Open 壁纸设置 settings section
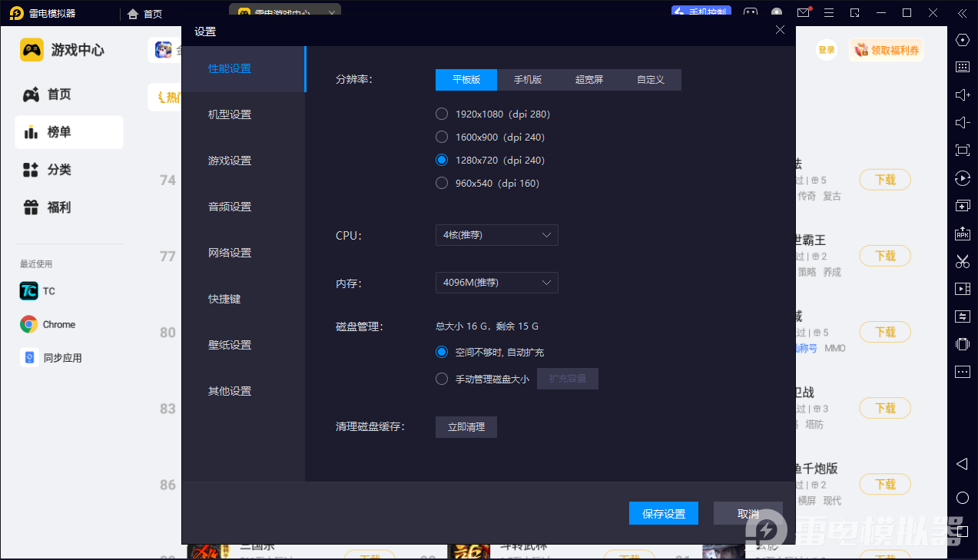 point(244,345)
